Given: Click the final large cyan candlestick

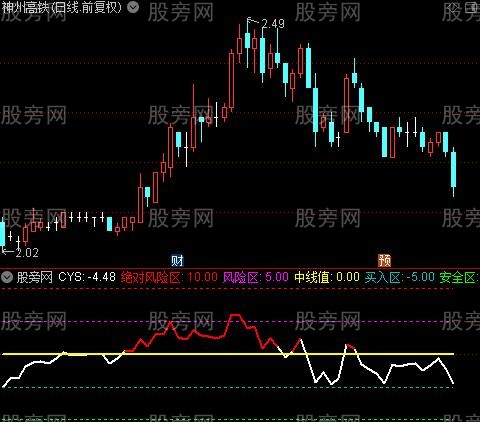Looking at the screenshot, I should 453,169.
